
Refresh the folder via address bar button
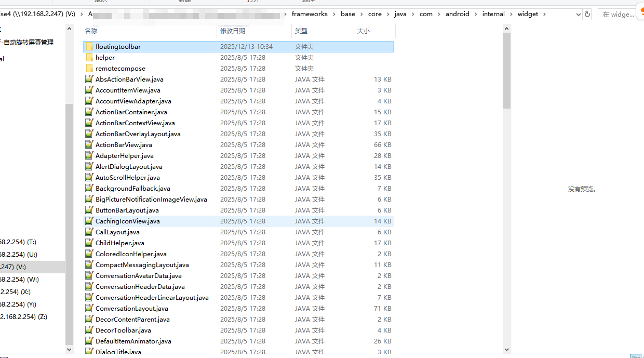coord(587,15)
